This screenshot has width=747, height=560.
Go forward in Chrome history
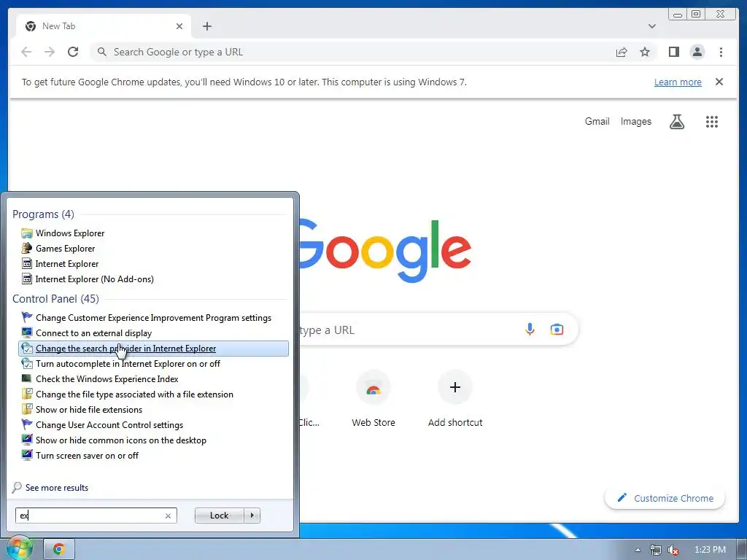pyautogui.click(x=50, y=52)
